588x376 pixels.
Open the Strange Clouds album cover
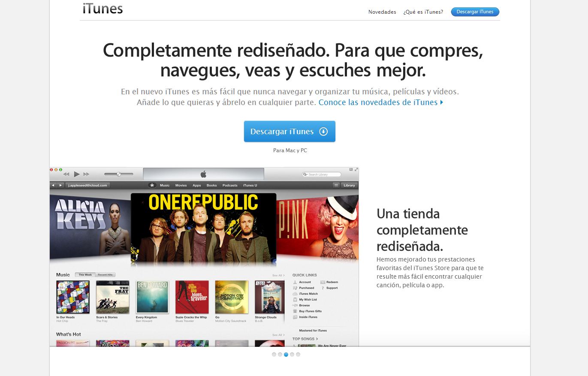(270, 297)
